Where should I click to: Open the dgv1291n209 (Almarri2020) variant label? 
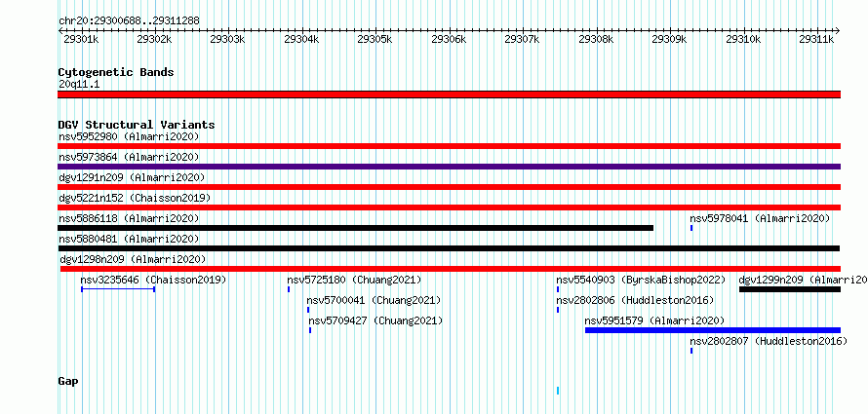click(x=132, y=177)
